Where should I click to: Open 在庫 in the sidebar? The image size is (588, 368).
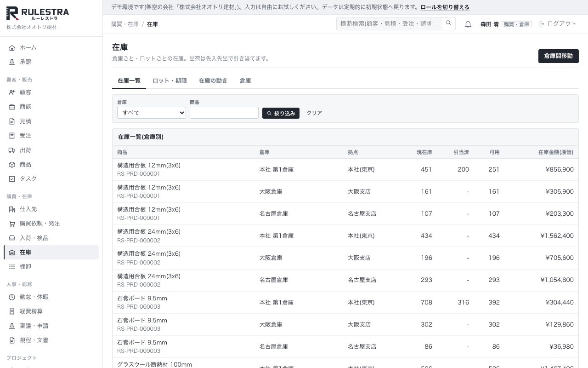click(51, 252)
